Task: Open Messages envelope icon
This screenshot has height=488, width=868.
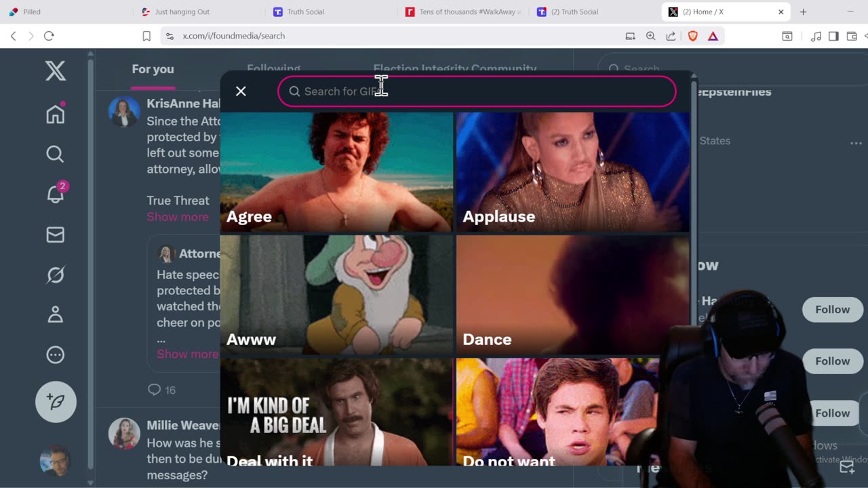Action: (56, 235)
